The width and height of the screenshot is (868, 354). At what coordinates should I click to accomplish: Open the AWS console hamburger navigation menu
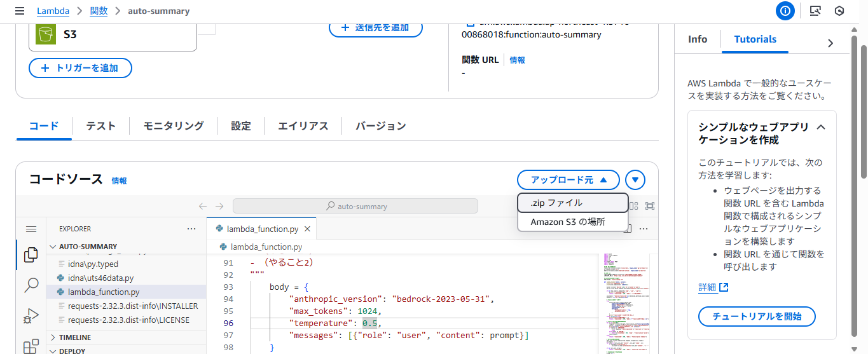point(20,11)
